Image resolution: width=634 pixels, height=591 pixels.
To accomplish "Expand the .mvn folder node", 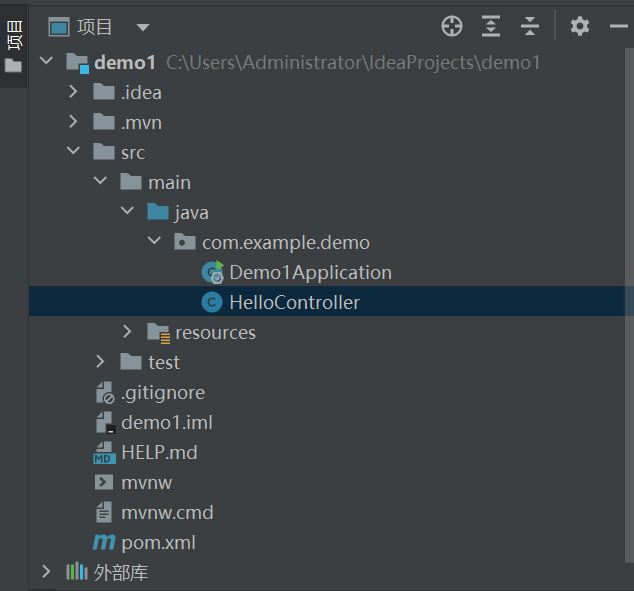I will point(73,123).
